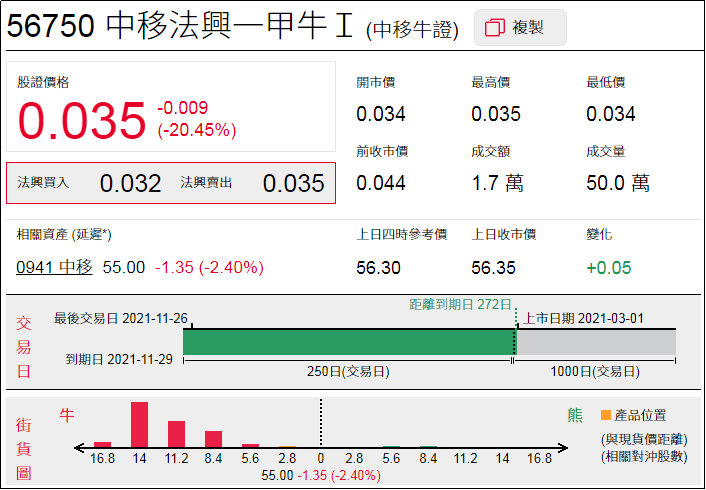
Task: Click the 牛 bull label in chart
Action: (x=67, y=415)
